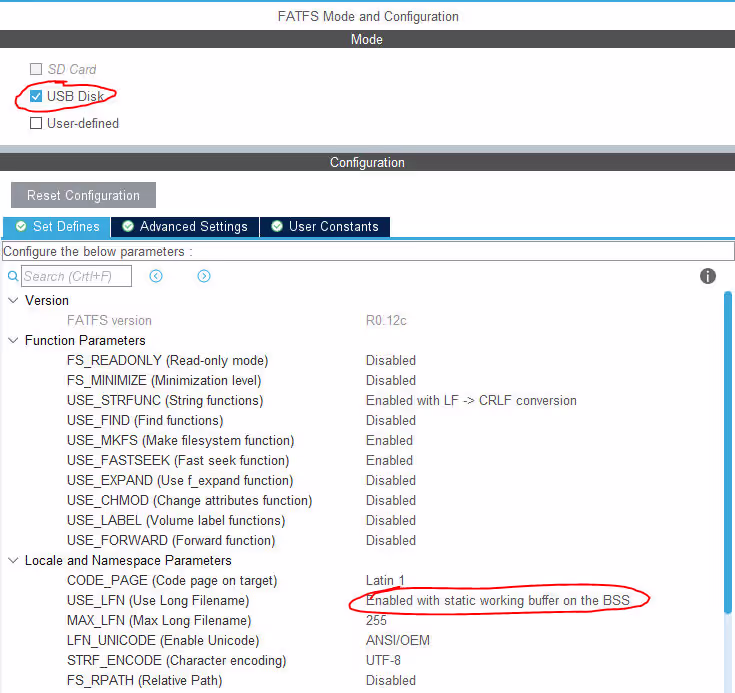Change USE_FIND value Disabled

[x=391, y=421]
